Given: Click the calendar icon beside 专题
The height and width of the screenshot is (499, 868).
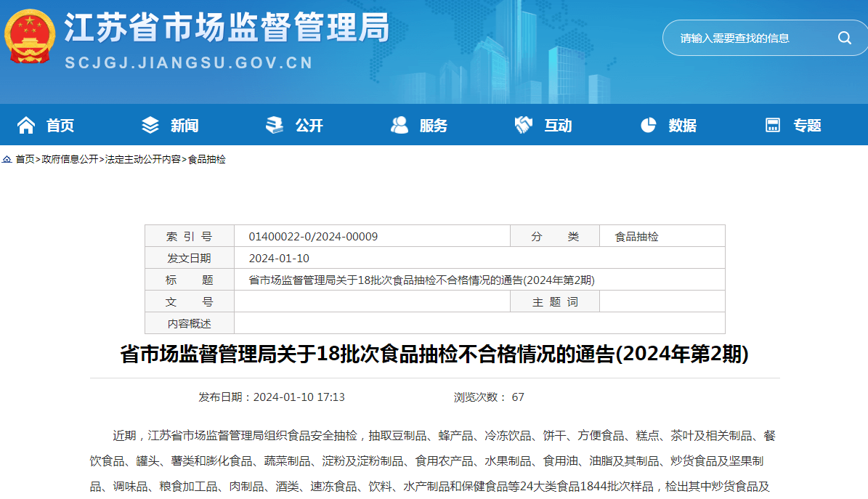Looking at the screenshot, I should coord(772,125).
